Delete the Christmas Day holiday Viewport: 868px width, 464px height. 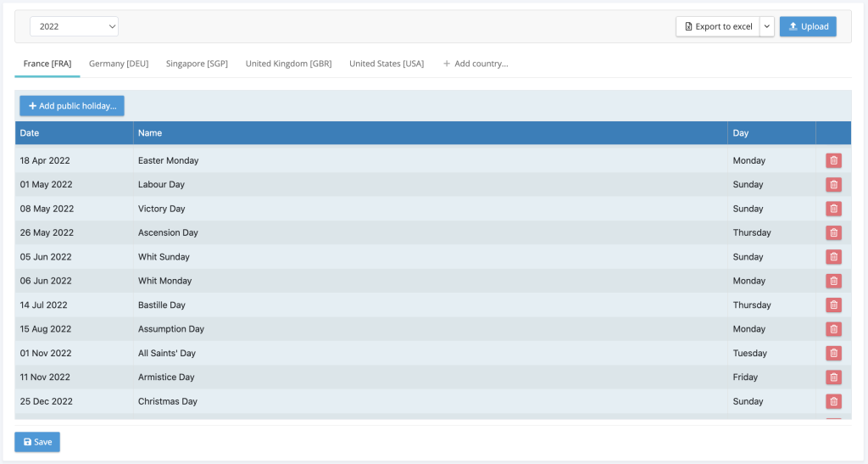tap(833, 401)
